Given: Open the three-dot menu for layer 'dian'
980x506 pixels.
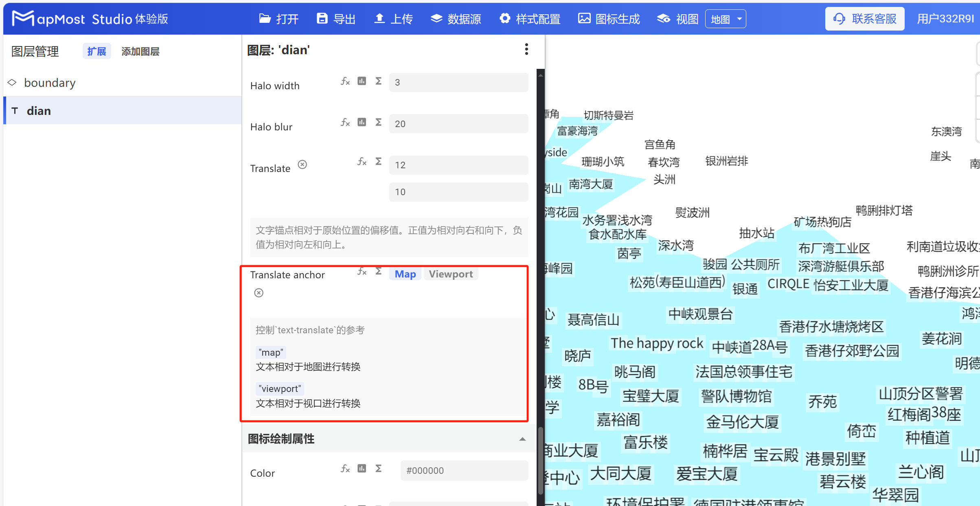Looking at the screenshot, I should pos(526,49).
